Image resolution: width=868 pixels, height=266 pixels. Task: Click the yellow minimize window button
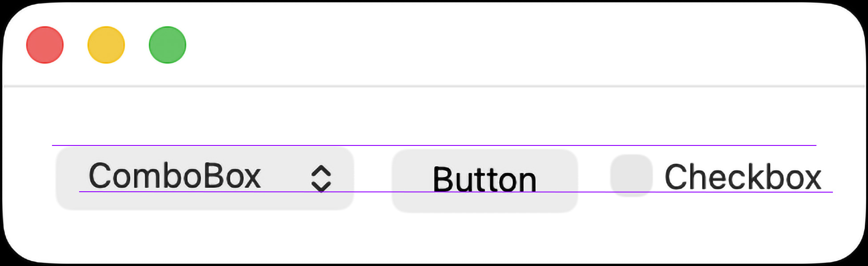point(106,45)
